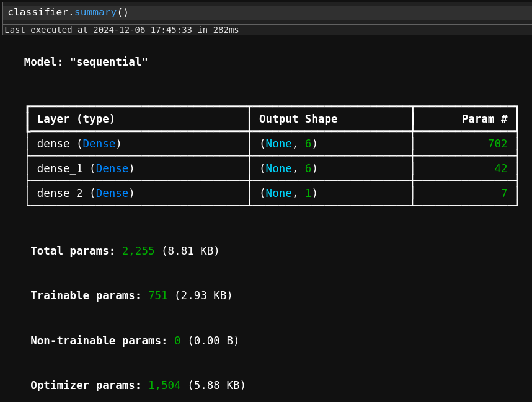Click the 'Total params: 2,255' line

pyautogui.click(x=125, y=251)
